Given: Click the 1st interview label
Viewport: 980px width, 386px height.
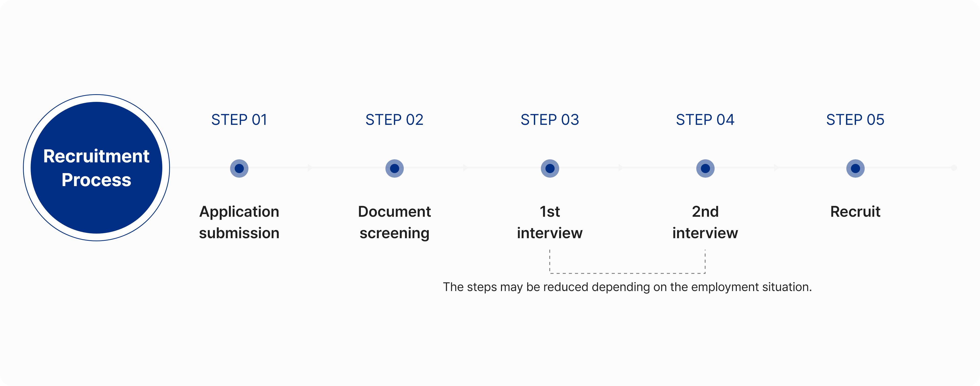Looking at the screenshot, I should (x=550, y=222).
